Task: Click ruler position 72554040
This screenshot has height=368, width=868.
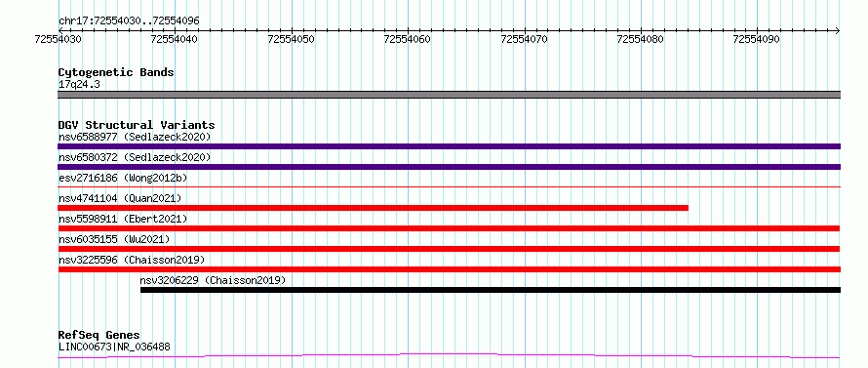Action: coord(175,39)
